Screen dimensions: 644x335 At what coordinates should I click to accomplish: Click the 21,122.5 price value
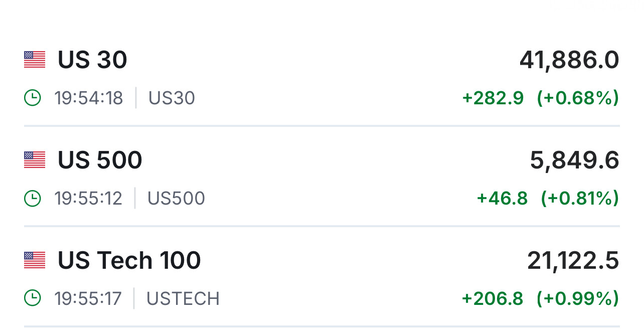(x=573, y=261)
